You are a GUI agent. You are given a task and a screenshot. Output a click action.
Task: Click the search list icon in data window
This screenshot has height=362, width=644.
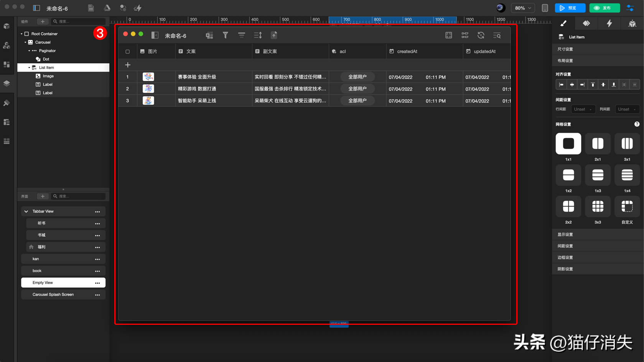[497, 36]
